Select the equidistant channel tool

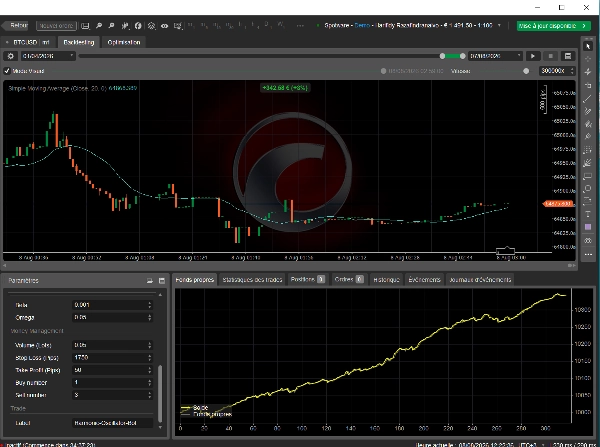coord(588,124)
